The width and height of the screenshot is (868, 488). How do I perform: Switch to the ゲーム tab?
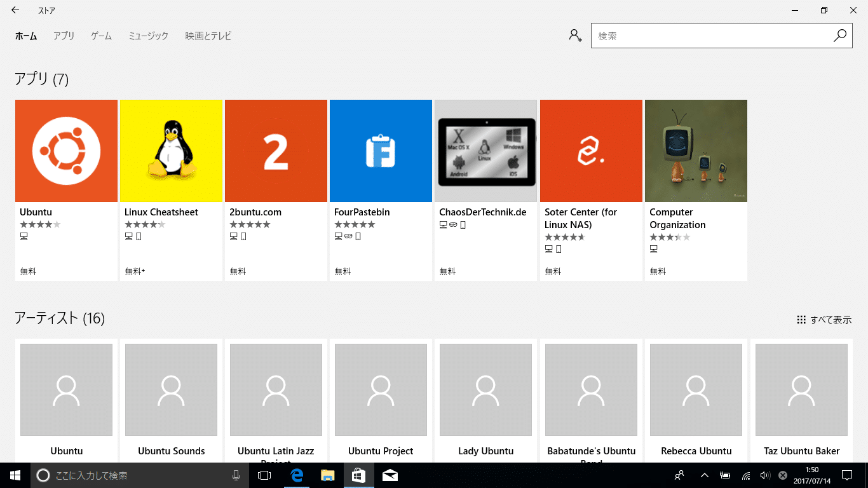coord(101,36)
